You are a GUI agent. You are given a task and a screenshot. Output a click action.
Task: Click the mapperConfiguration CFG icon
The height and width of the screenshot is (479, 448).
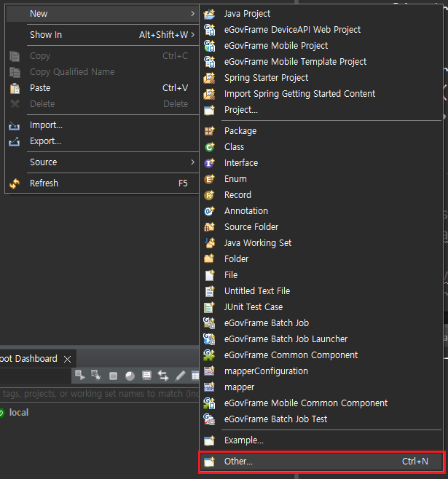click(209, 371)
